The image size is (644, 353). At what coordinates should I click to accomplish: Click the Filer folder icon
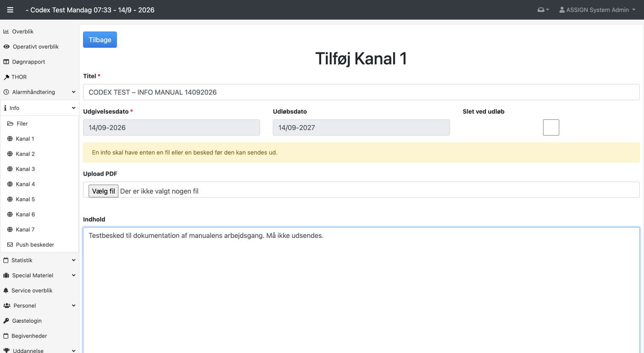(10, 124)
